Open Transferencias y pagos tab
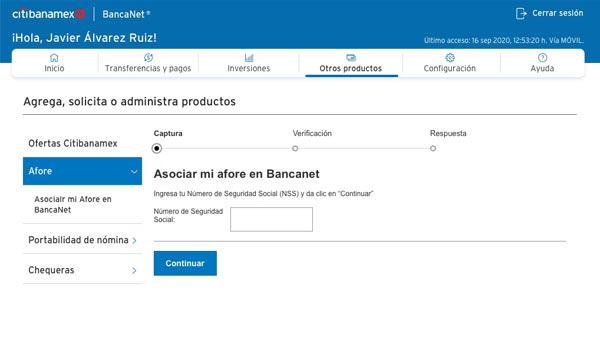600x360 pixels. pos(148,63)
